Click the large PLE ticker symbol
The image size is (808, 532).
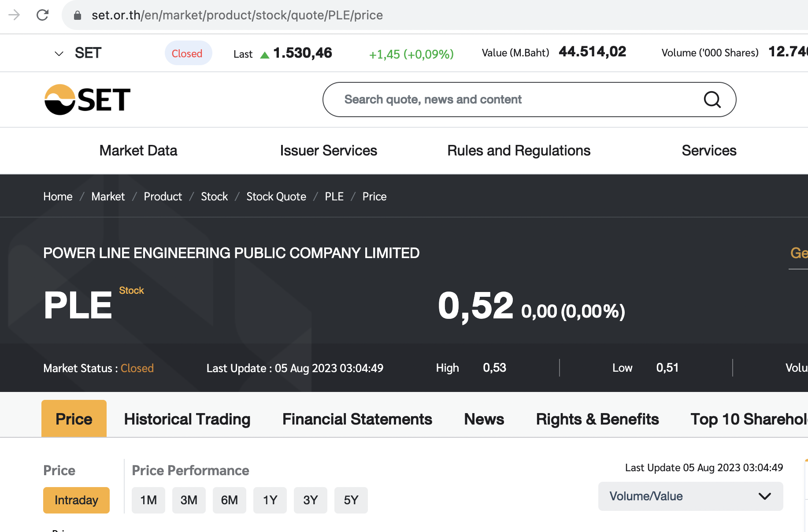coord(78,305)
